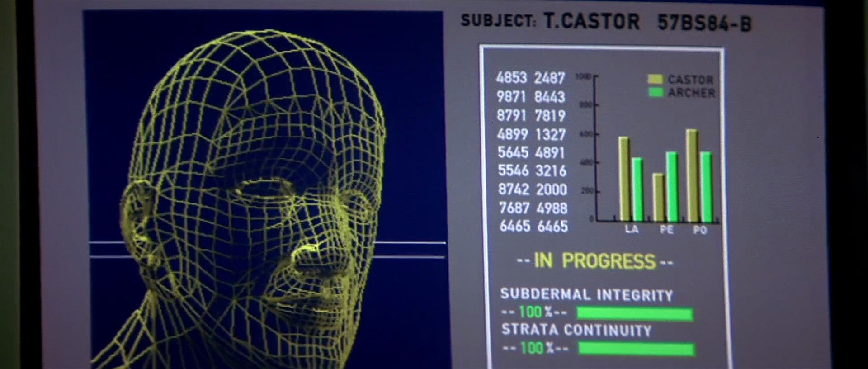868x369 pixels.
Task: Select the yellow Castor bar above PE
Action: (x=658, y=197)
